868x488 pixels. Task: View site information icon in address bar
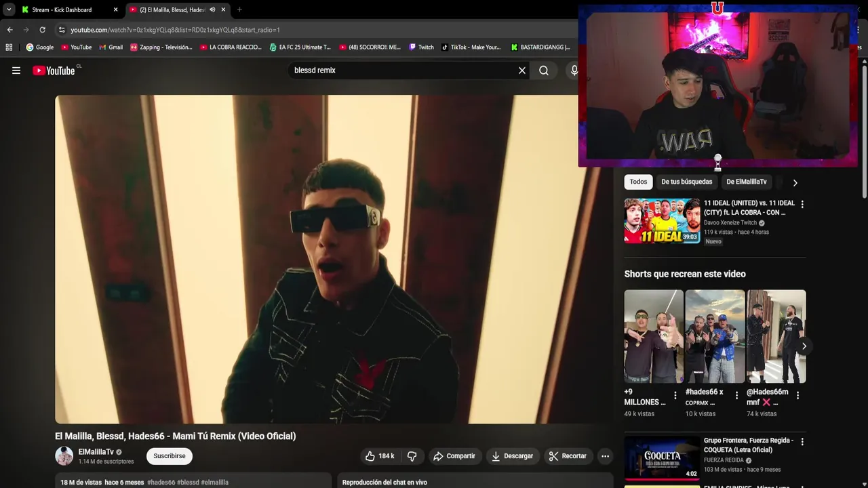point(62,30)
